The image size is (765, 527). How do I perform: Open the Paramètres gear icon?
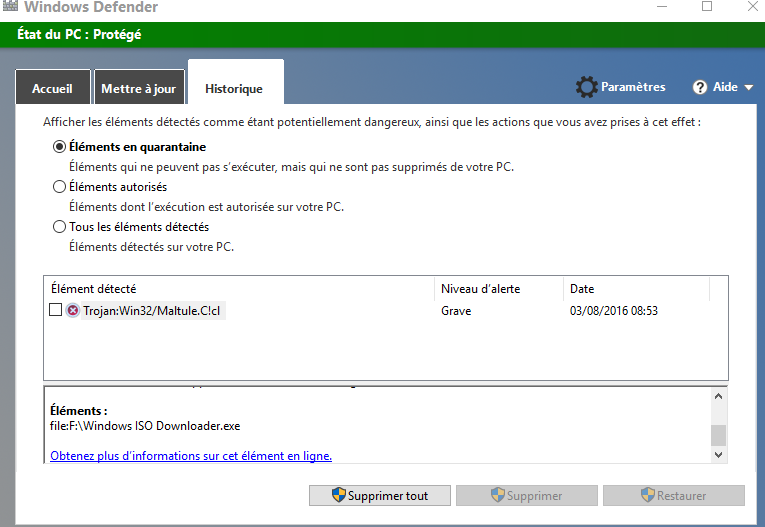pyautogui.click(x=586, y=87)
